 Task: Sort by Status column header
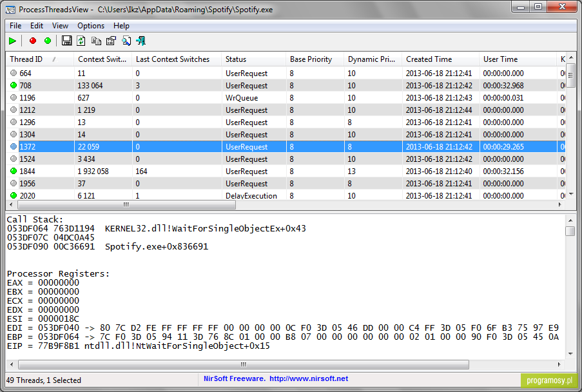tap(254, 59)
